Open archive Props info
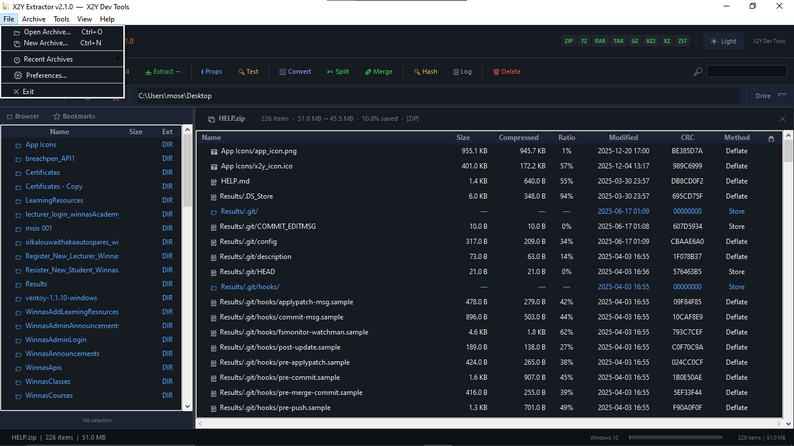 [212, 72]
